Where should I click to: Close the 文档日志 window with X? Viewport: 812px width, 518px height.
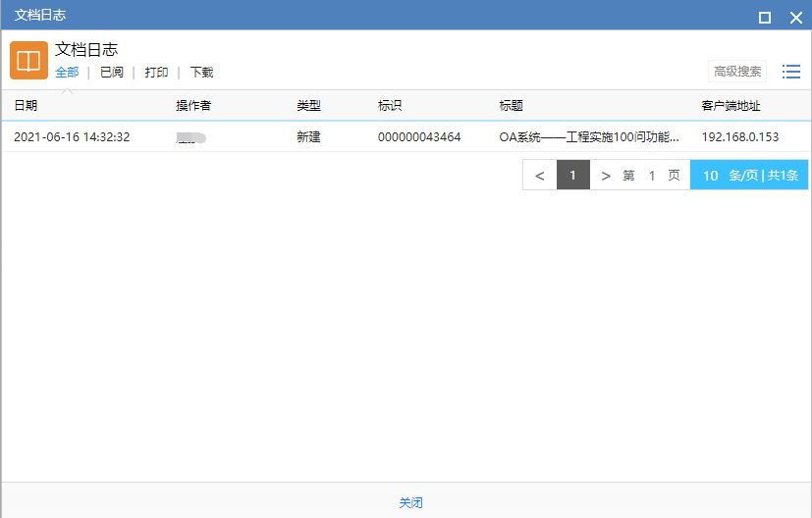pyautogui.click(x=795, y=17)
